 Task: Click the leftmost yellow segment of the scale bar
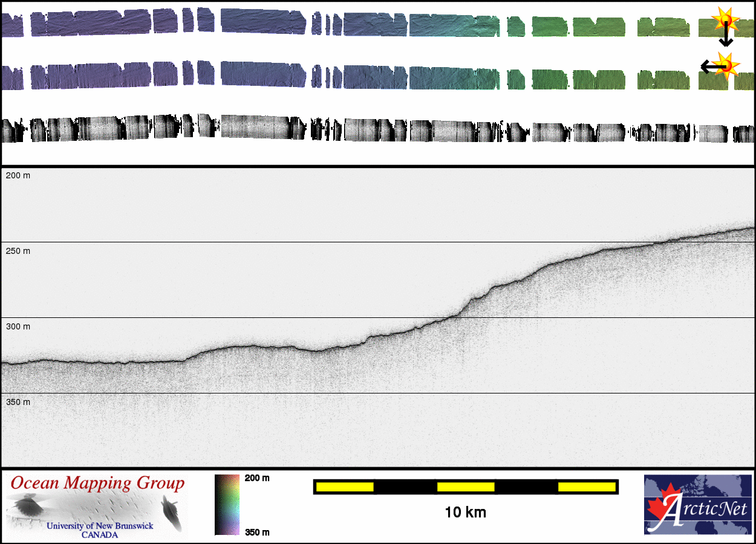click(344, 487)
